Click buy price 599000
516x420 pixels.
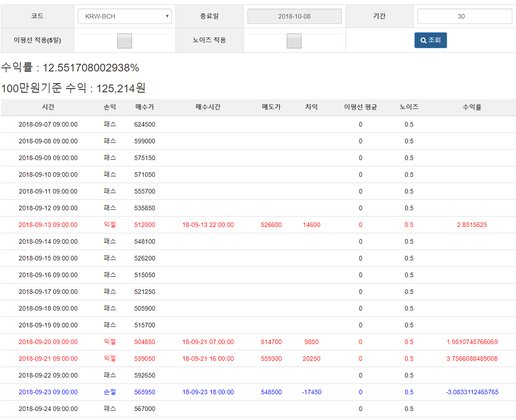pyautogui.click(x=145, y=141)
